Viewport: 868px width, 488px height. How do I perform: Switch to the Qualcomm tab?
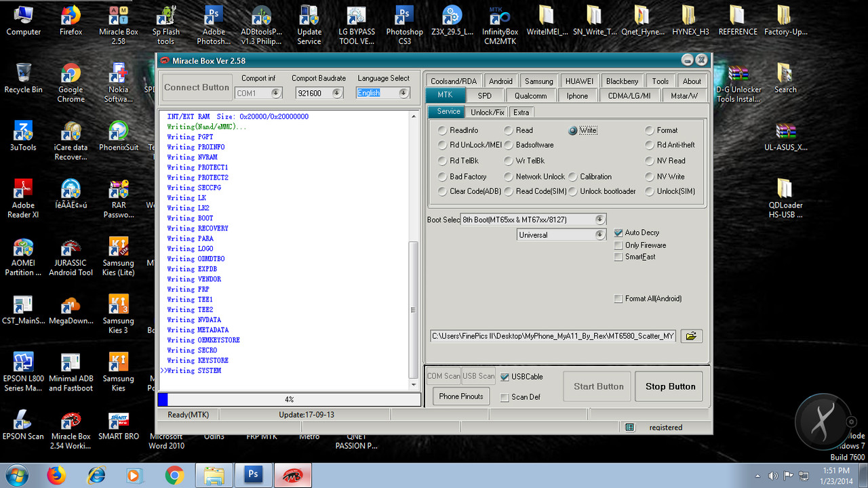[x=531, y=96]
